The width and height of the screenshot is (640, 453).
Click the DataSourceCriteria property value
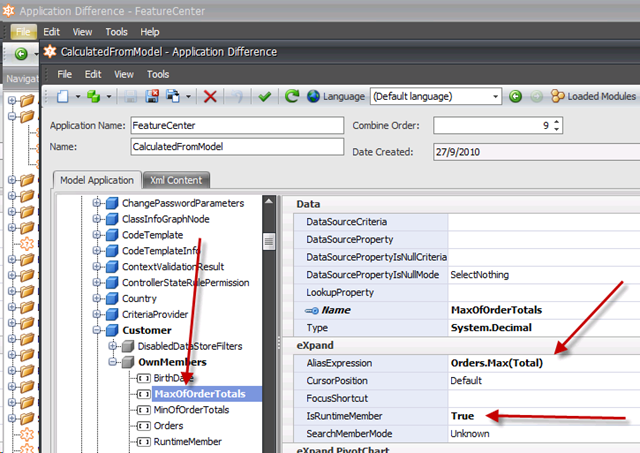[544, 222]
